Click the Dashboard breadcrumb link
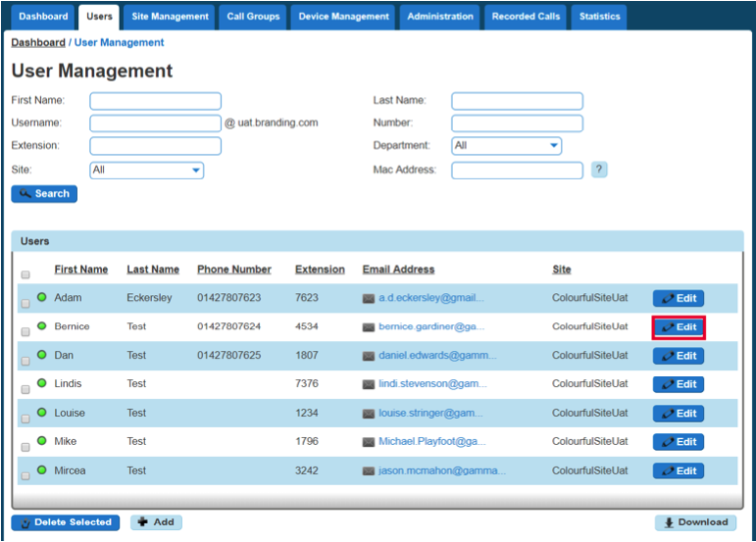 point(38,42)
